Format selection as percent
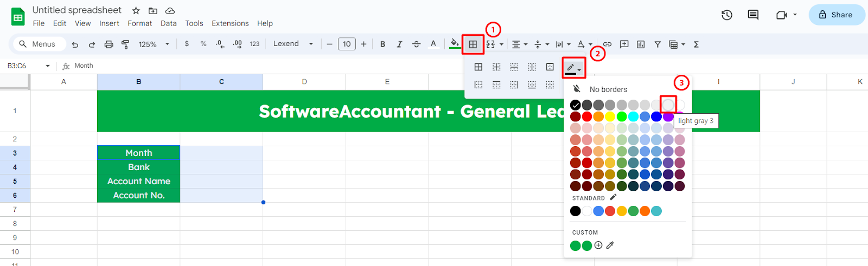 click(203, 44)
